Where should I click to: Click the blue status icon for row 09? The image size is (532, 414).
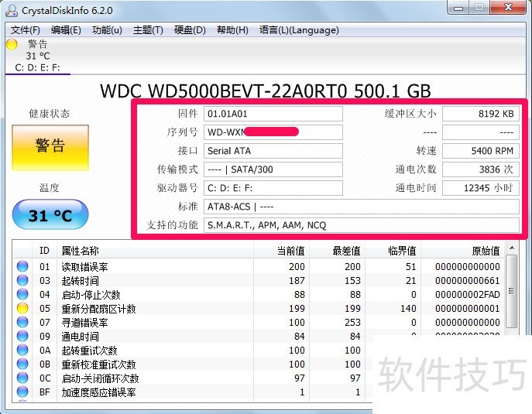pyautogui.click(x=22, y=336)
